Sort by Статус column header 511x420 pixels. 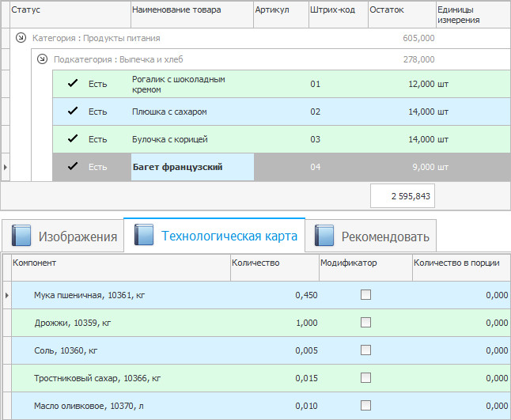coord(70,15)
